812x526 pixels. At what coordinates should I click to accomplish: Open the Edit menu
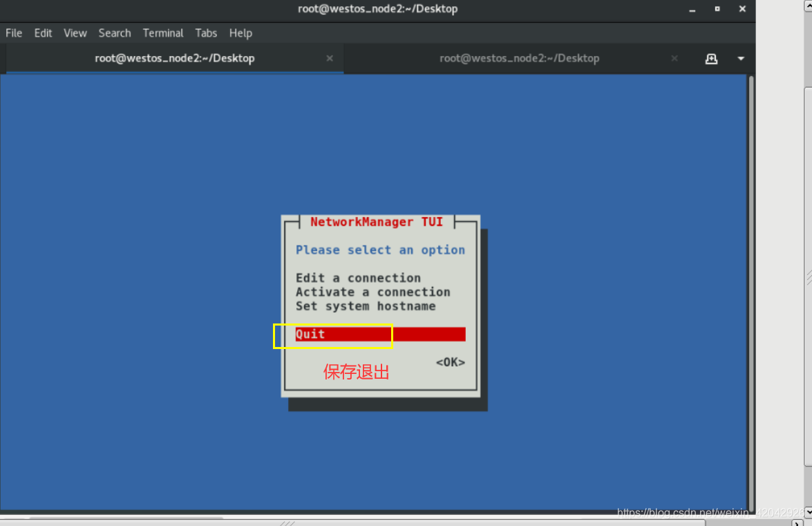43,33
